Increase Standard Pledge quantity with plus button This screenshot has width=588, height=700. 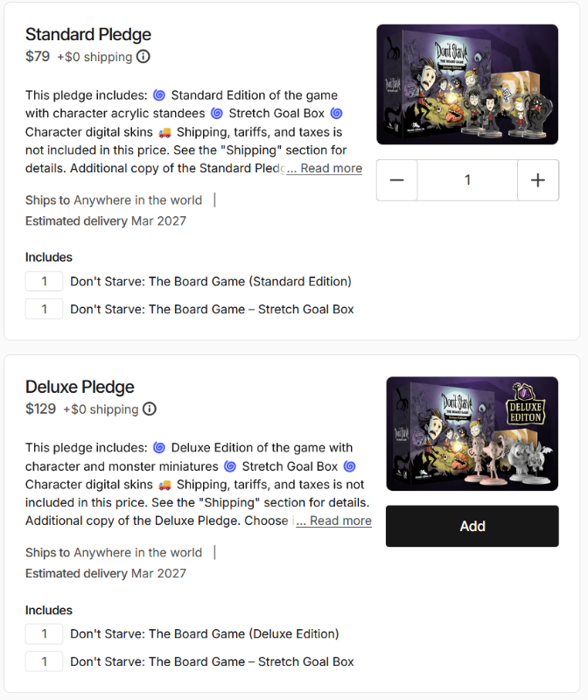point(538,180)
